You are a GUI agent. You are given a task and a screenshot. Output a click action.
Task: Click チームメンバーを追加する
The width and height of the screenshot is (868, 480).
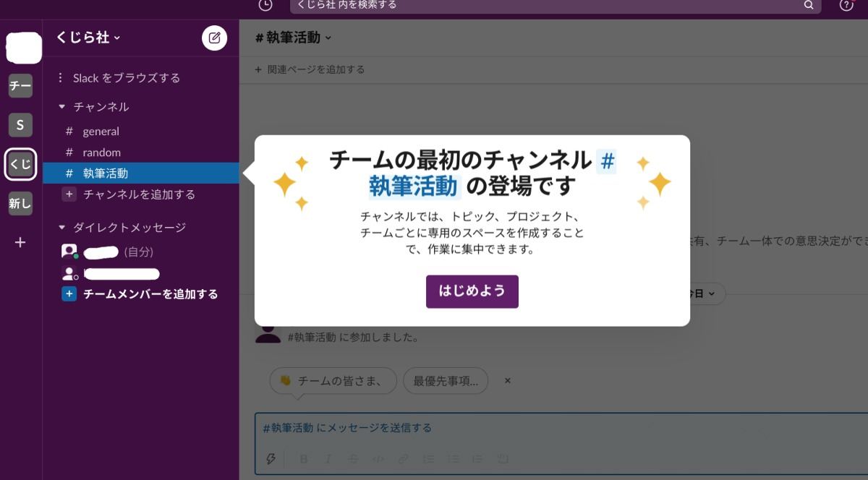click(150, 294)
